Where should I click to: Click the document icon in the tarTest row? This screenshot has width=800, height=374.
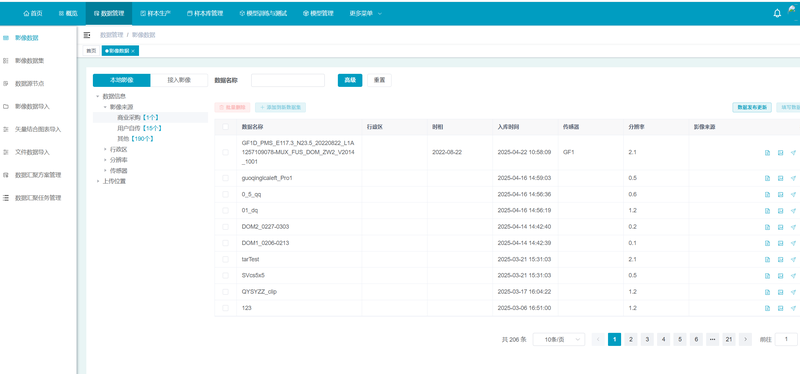tap(767, 260)
